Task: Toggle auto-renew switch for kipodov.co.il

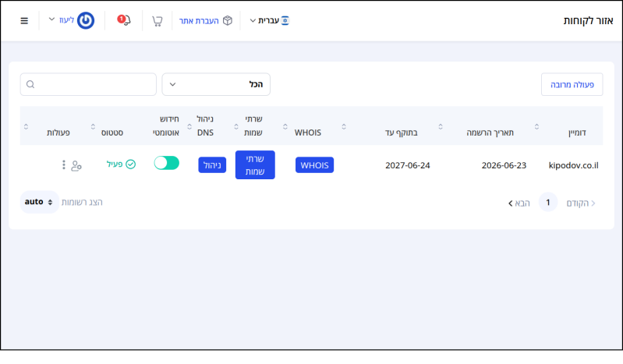Action: click(x=167, y=163)
